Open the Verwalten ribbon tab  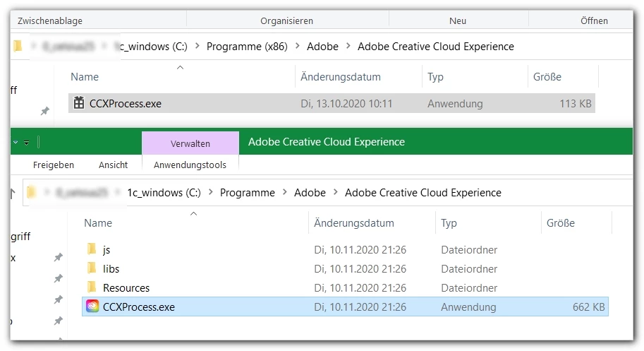coord(190,143)
